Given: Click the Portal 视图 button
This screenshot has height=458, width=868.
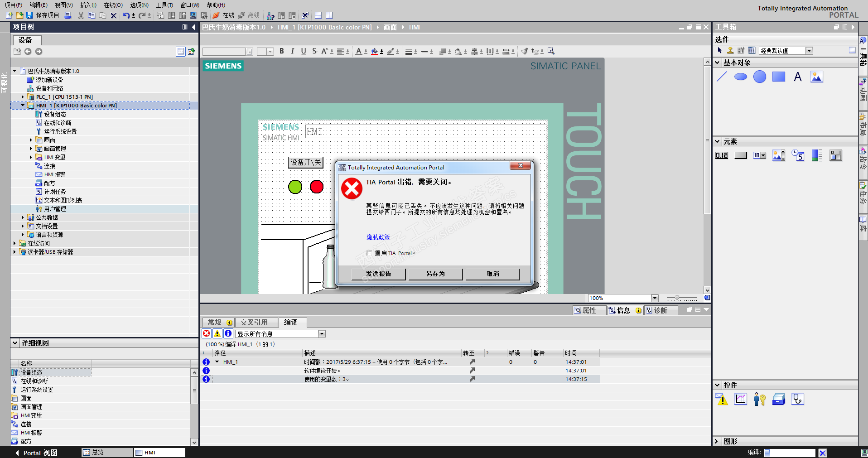Looking at the screenshot, I should (x=37, y=453).
